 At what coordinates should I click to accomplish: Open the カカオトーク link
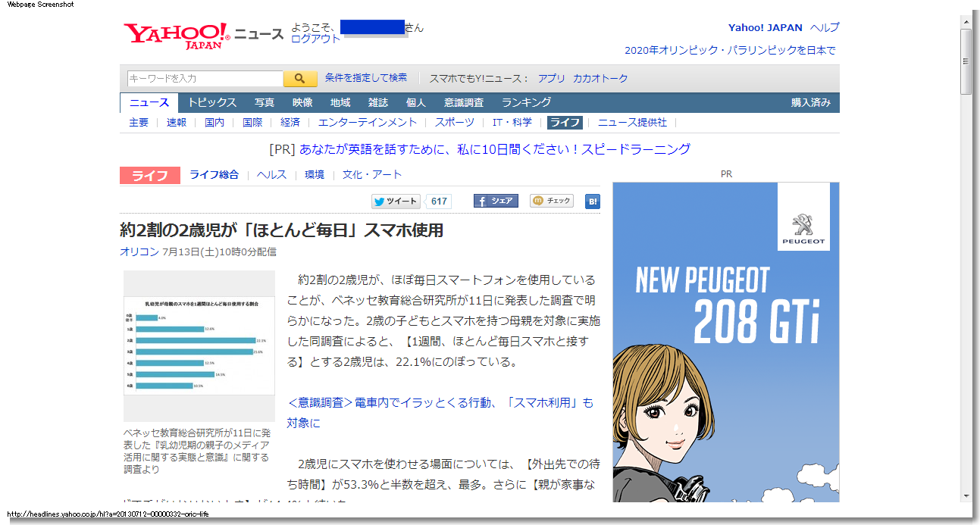pos(600,79)
